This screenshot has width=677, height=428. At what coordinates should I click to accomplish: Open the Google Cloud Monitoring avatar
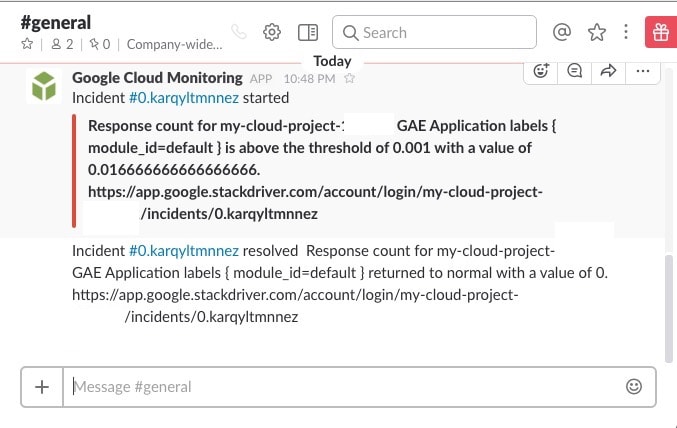click(44, 86)
